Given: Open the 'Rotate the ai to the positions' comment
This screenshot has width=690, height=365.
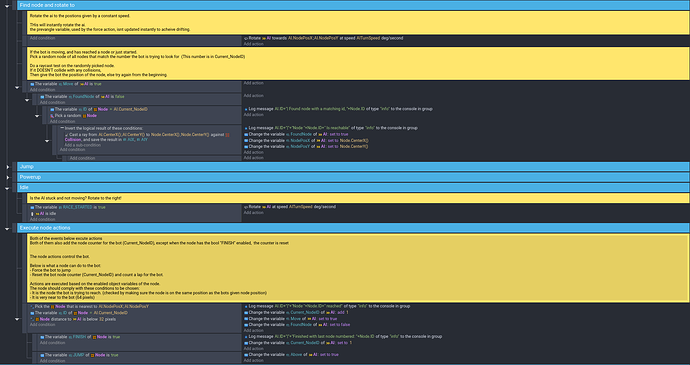Looking at the screenshot, I should [358, 23].
